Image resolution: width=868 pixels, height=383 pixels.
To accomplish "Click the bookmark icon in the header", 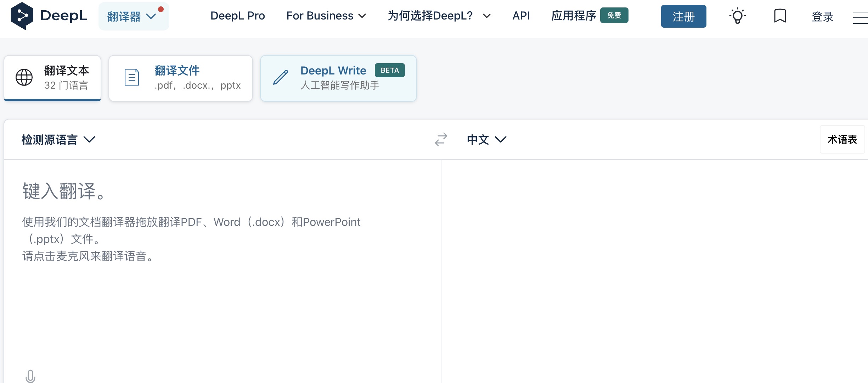I will (780, 16).
